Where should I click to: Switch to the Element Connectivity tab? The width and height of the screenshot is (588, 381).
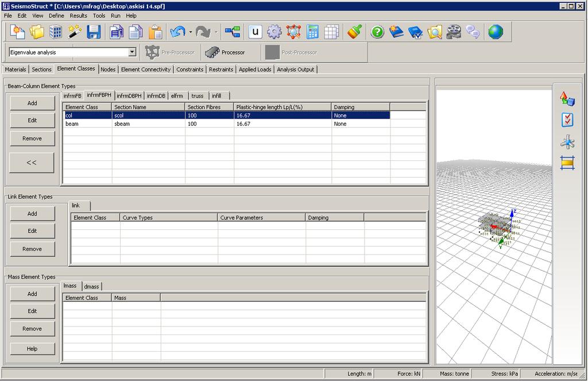[146, 70]
